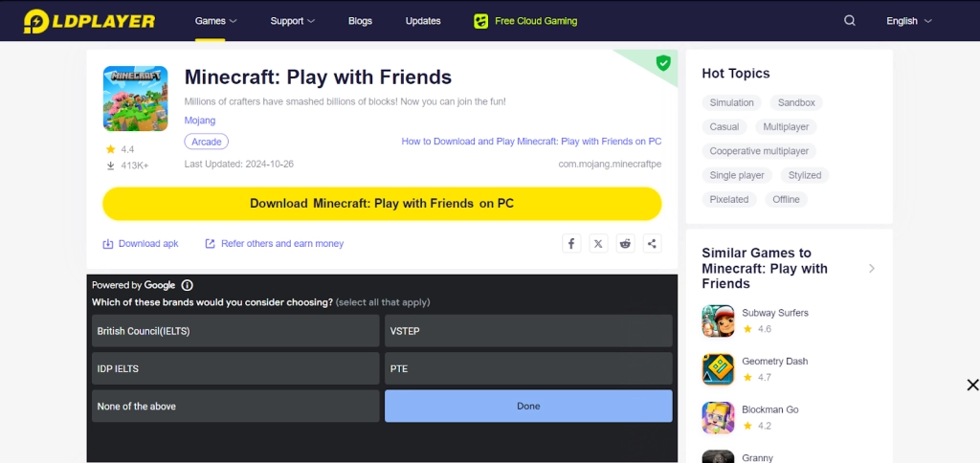Click the Minecraft app icon
Viewport: 980px width, 463px height.
(135, 99)
